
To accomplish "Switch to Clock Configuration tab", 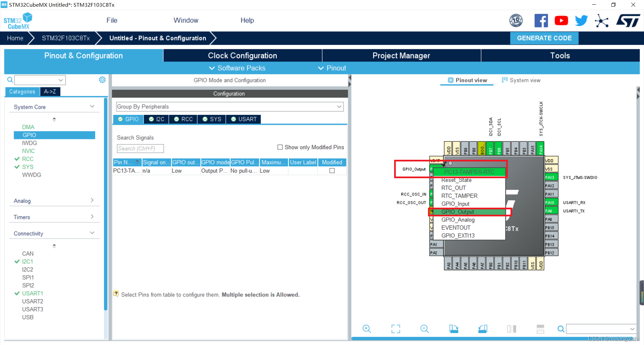I will 243,56.
